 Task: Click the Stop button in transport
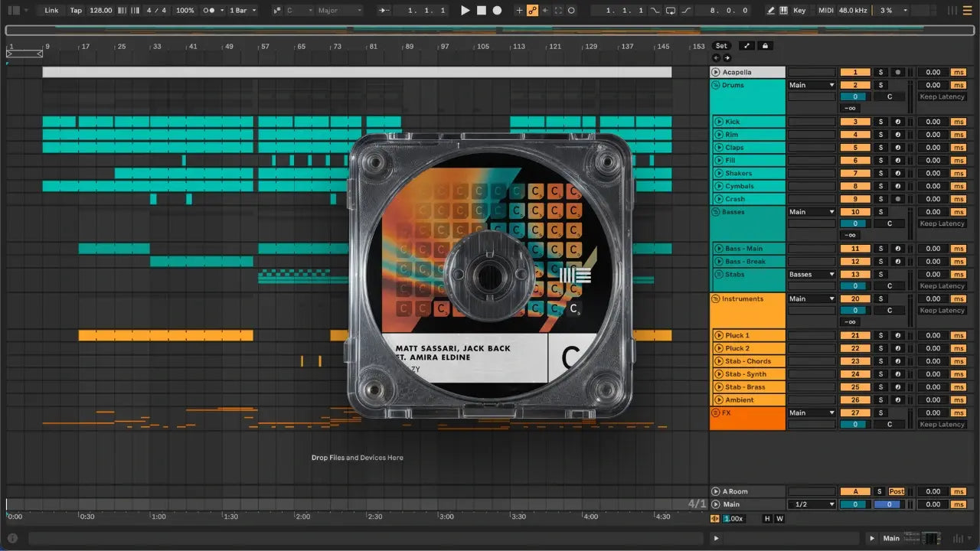[x=482, y=11]
